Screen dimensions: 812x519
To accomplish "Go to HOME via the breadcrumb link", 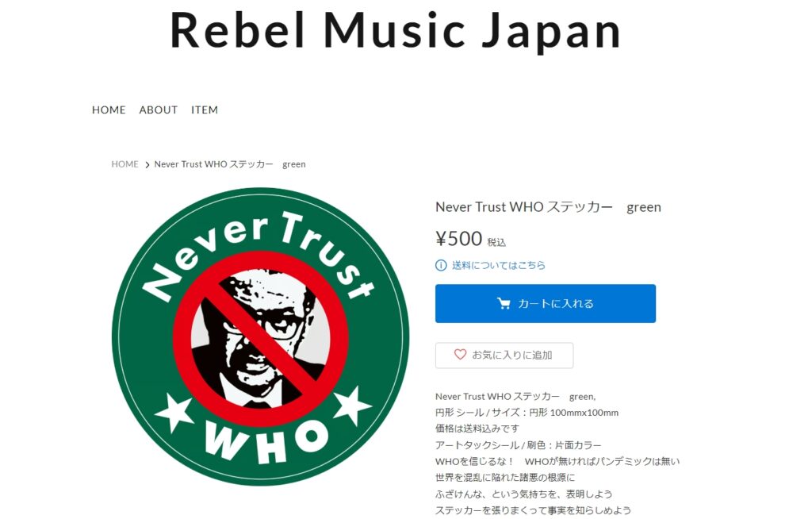I will [124, 164].
